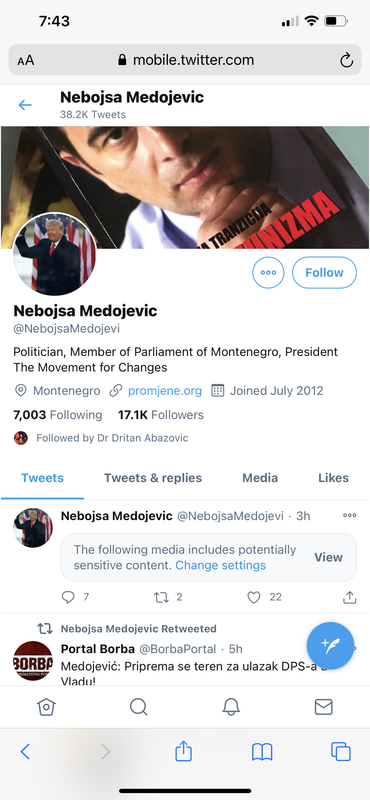Tap the back arrow beside Nebojsa Medojevic
The height and width of the screenshot is (800, 370).
pyautogui.click(x=24, y=105)
